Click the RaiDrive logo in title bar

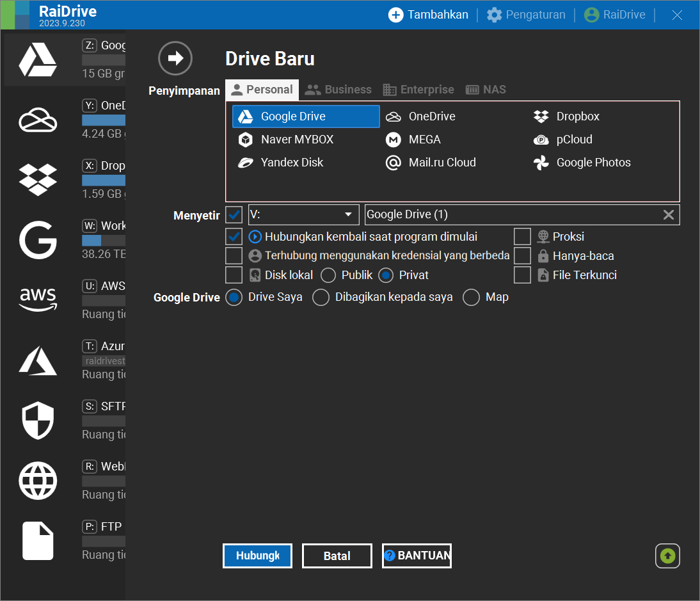pyautogui.click(x=15, y=15)
